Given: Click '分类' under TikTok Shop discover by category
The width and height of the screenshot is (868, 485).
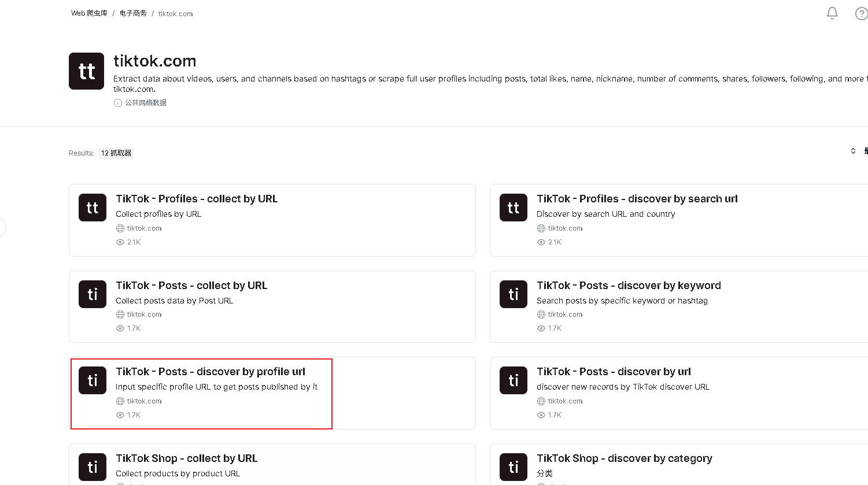Looking at the screenshot, I should [x=545, y=473].
